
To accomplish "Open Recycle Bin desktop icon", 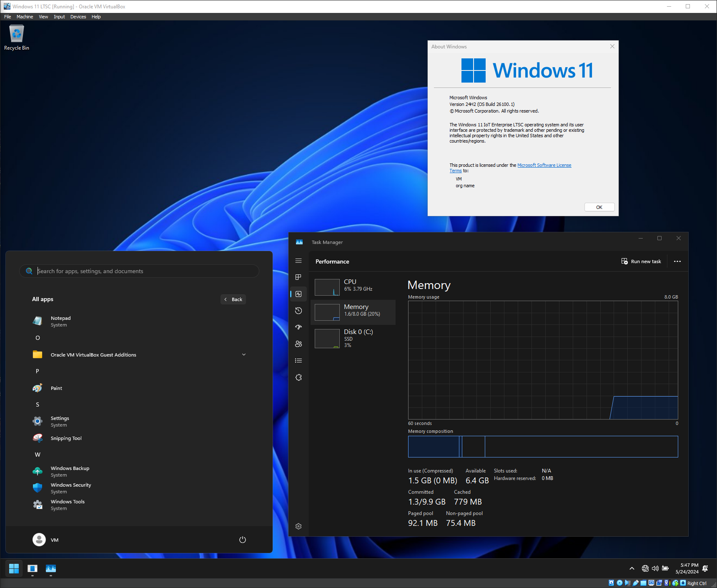I will coord(17,38).
